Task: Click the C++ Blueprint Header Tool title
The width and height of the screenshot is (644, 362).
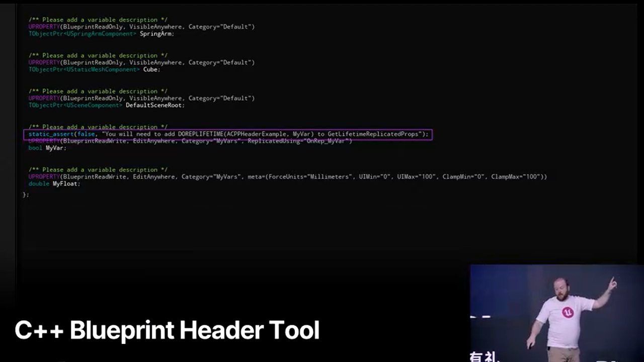Action: [x=167, y=330]
